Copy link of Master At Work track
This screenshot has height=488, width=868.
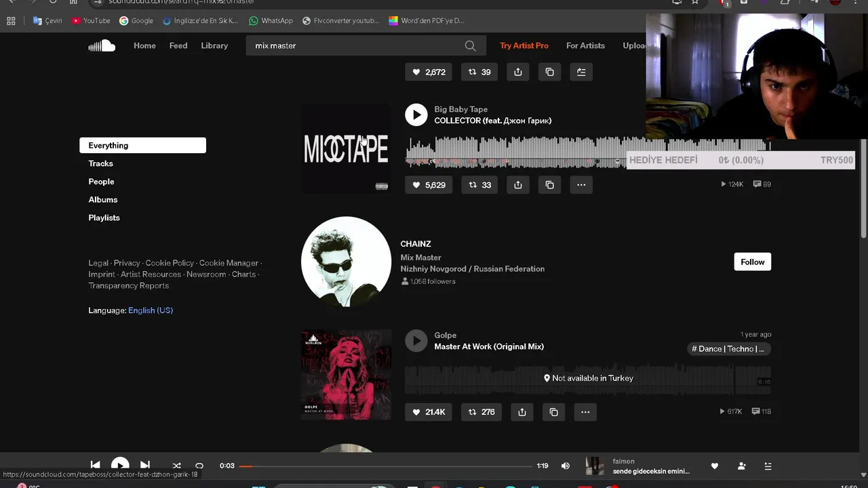(554, 412)
